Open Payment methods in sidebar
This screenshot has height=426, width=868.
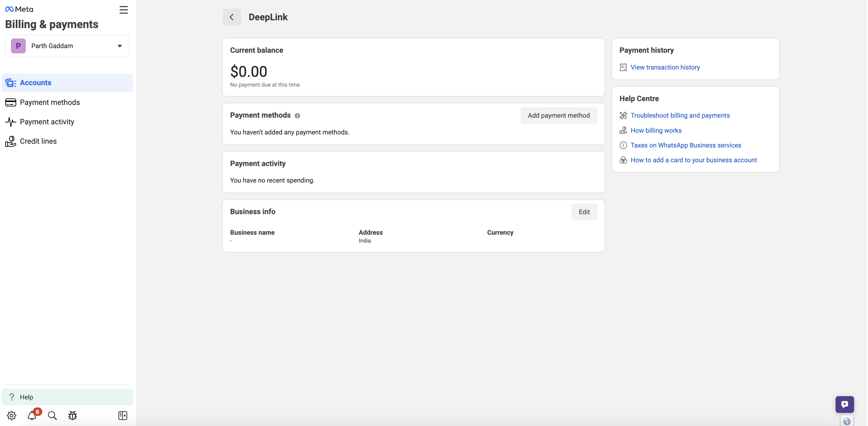click(50, 103)
